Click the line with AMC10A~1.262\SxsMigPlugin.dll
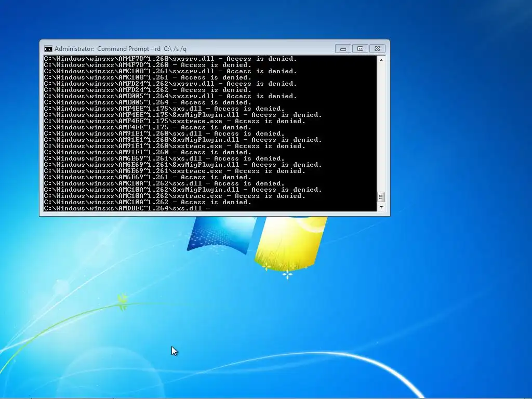This screenshot has height=399, width=532. tap(183, 190)
